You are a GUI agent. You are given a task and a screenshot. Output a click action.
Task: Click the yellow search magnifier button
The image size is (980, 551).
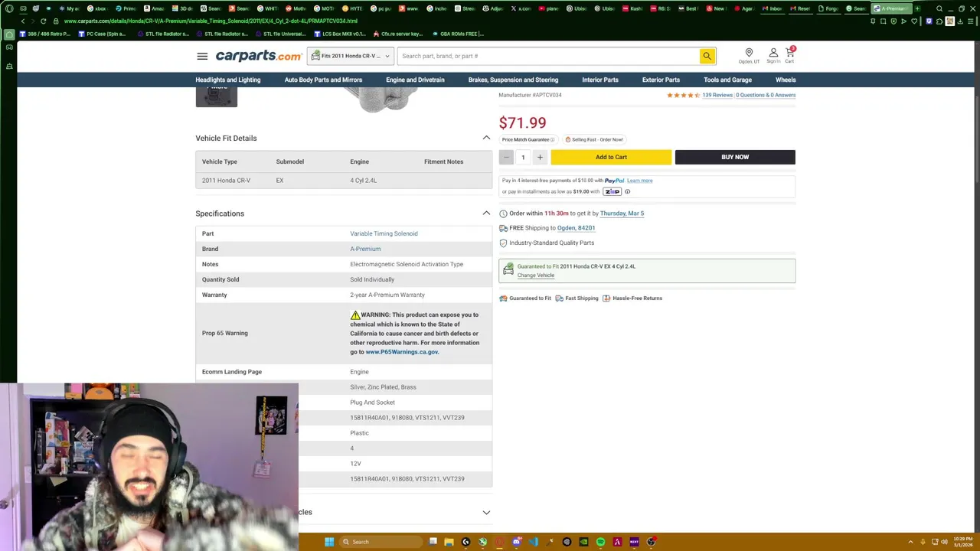(707, 56)
